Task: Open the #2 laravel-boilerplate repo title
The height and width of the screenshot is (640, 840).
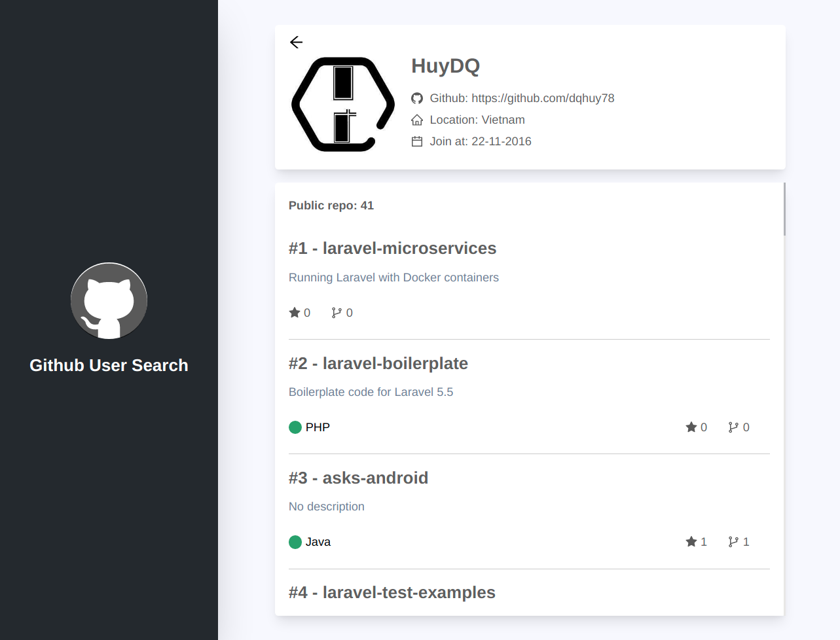Action: 378,364
